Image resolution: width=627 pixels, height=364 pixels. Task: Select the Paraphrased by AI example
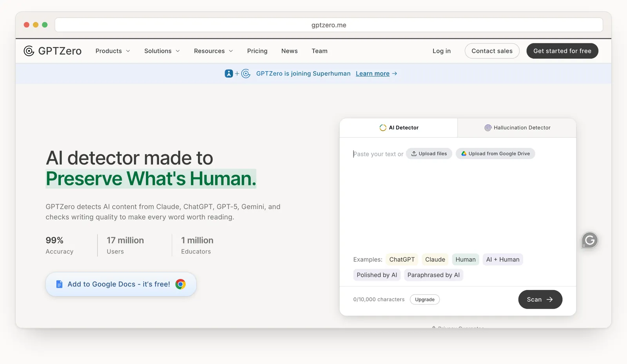[433, 275]
